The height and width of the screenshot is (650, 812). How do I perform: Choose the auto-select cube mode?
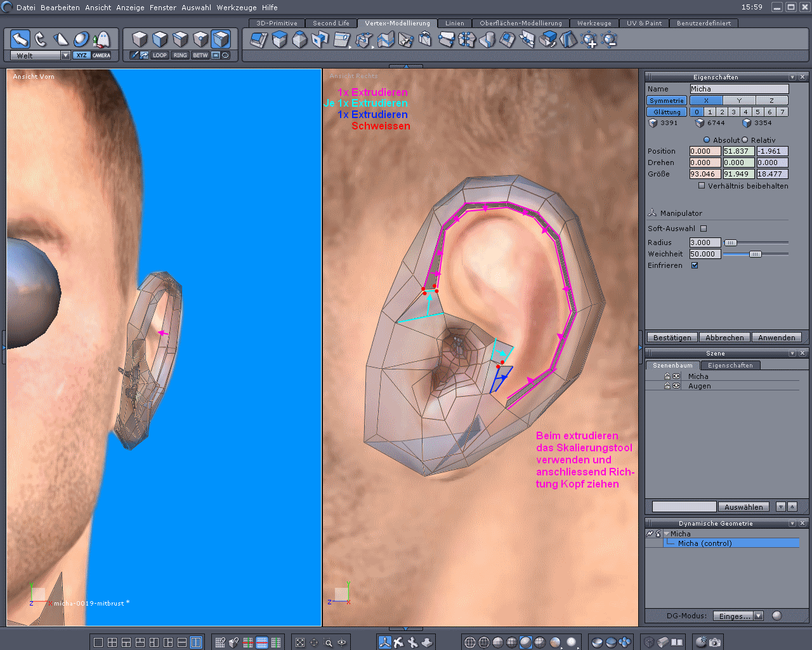[x=221, y=39]
